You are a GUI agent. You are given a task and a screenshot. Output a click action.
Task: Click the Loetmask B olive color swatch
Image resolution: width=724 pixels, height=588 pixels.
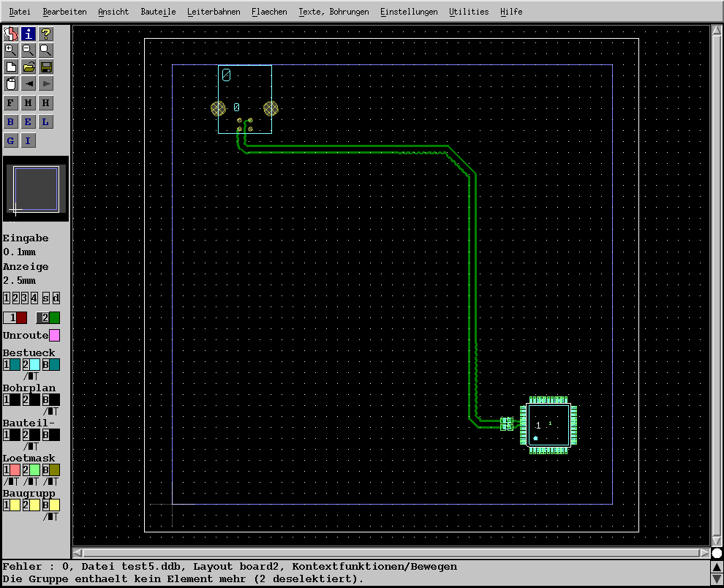(55, 470)
